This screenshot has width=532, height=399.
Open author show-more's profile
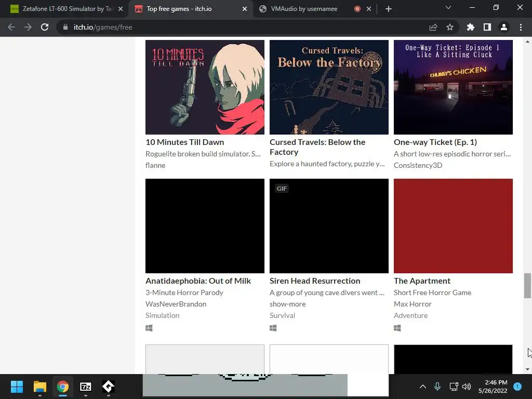pyautogui.click(x=288, y=304)
